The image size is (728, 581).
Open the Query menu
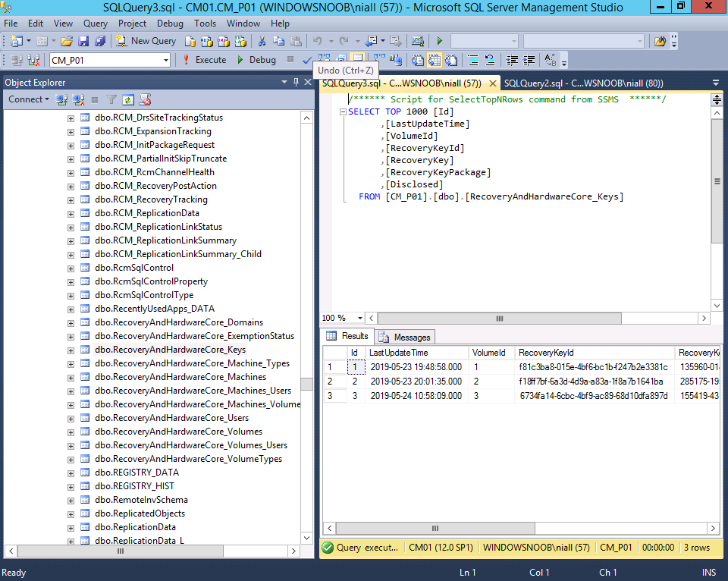click(x=96, y=24)
